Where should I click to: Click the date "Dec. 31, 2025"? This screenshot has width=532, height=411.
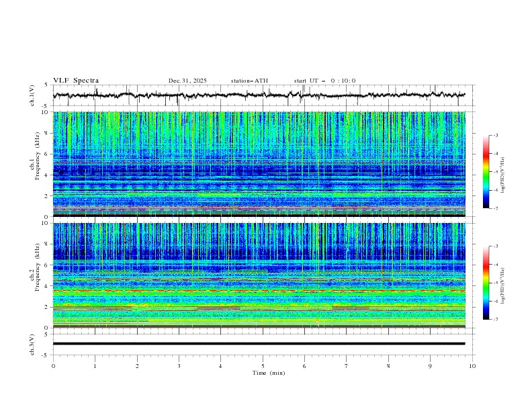click(x=187, y=81)
